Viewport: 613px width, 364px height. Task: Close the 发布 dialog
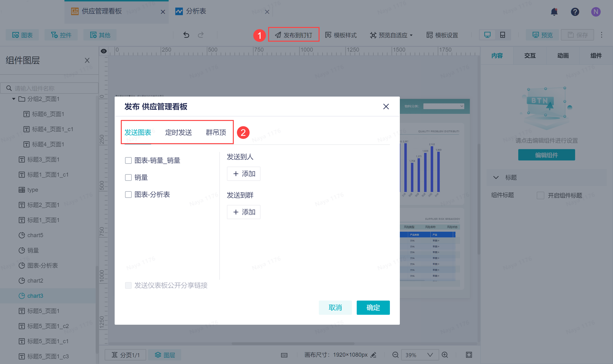point(386,107)
